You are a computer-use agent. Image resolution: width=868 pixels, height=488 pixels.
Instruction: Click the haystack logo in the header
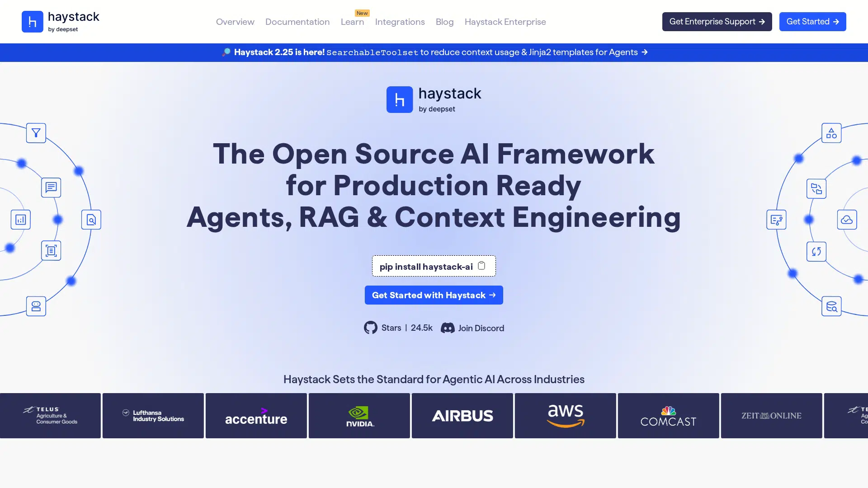[x=61, y=22]
